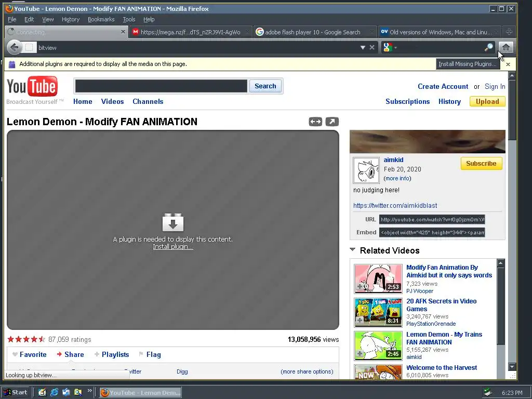Close the Connecting tab
This screenshot has height=399, width=532.
pos(123,32)
